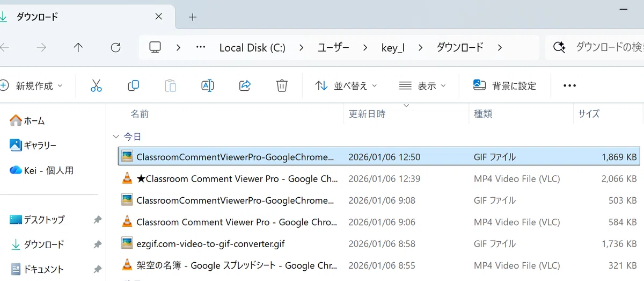The width and height of the screenshot is (644, 281).
Task: Click the ダウンロード tab title
Action: coord(37,17)
